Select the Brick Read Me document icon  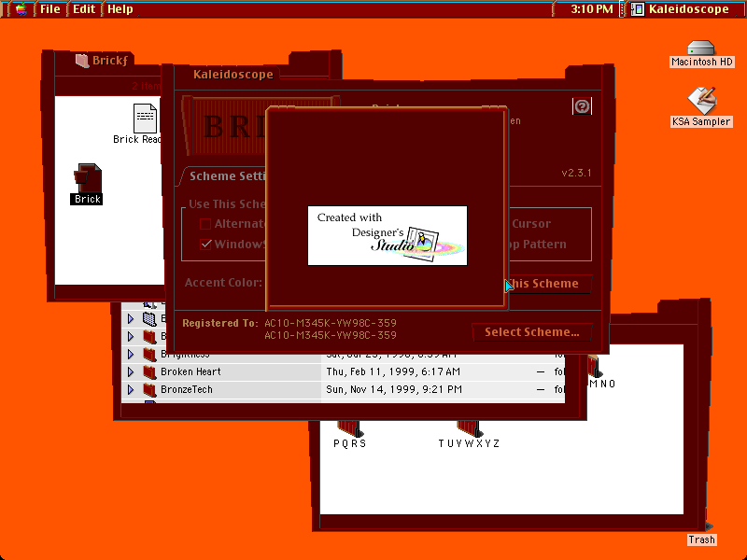(x=146, y=119)
